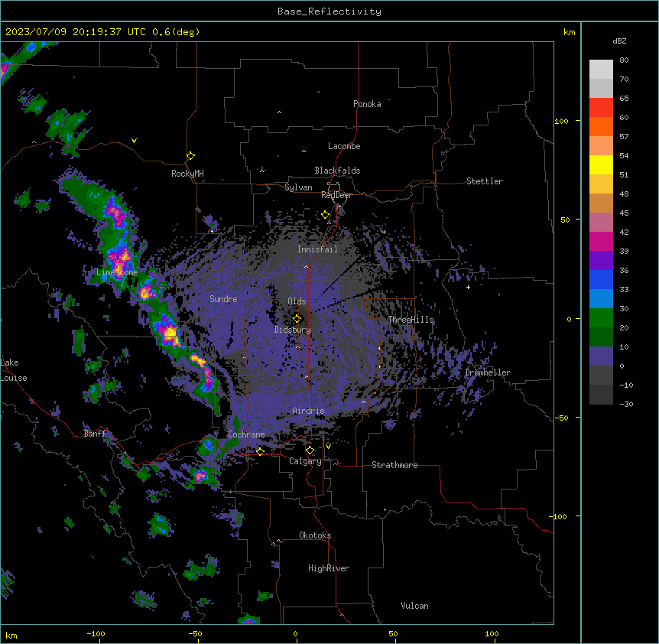Select the Blackfalds label

coord(337,171)
